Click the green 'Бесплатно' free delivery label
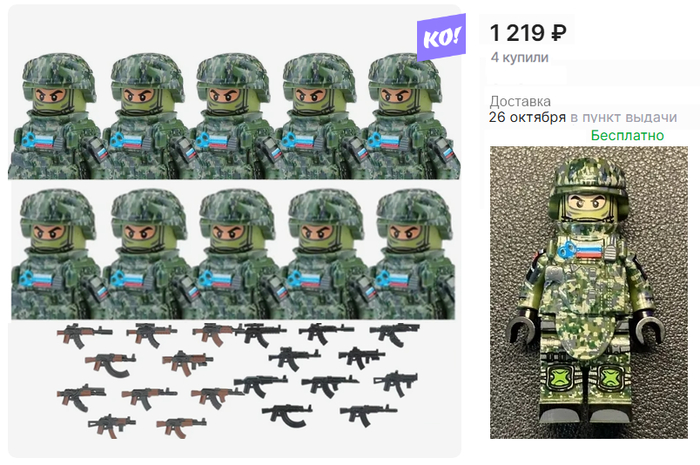The height and width of the screenshot is (465, 700). coord(627,135)
